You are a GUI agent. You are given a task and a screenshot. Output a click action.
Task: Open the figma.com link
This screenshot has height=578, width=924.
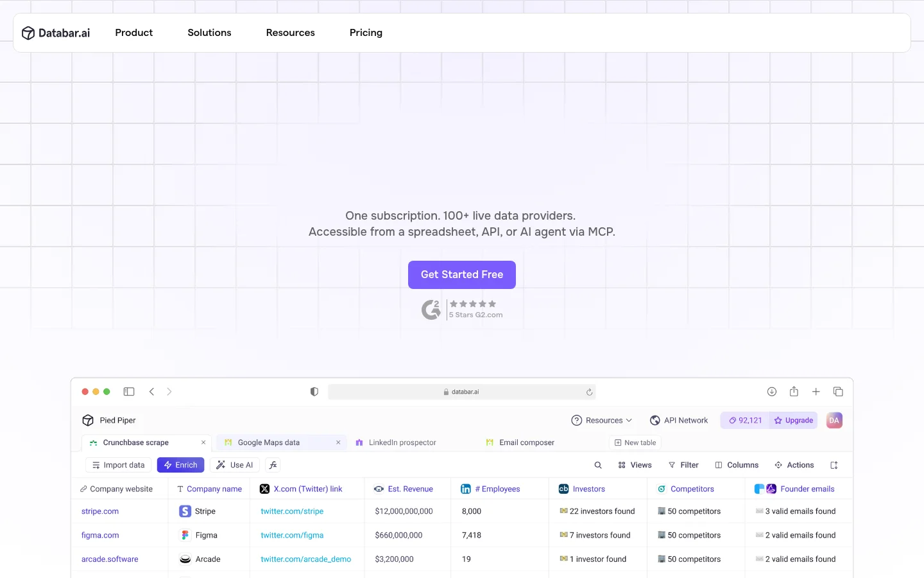tap(100, 536)
